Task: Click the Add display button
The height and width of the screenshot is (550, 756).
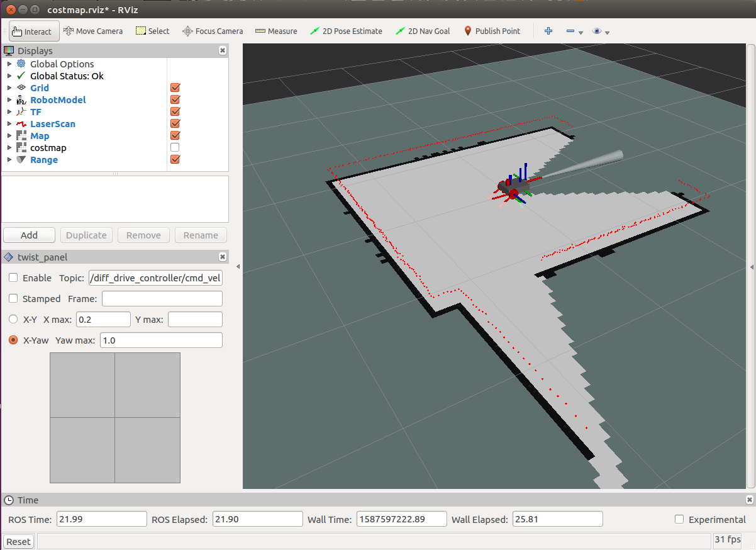Action: coord(29,235)
